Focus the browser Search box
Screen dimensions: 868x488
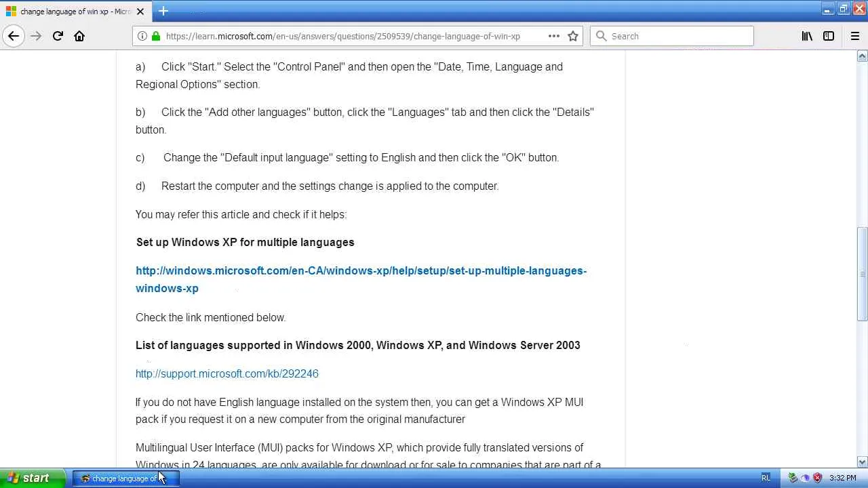pos(671,36)
